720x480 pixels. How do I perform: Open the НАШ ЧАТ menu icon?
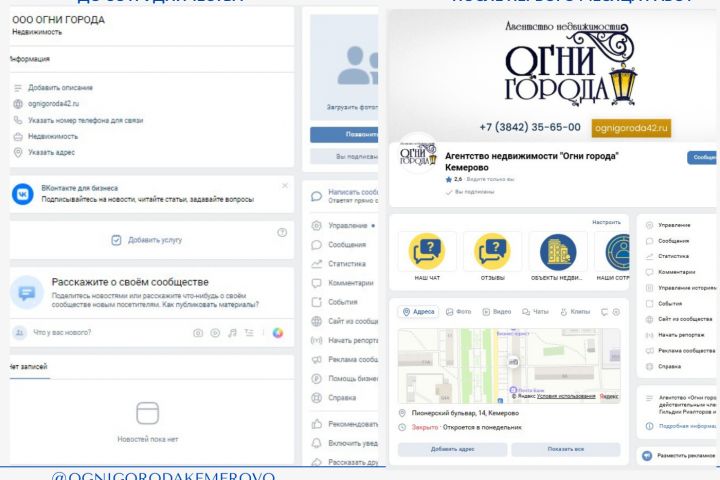(x=427, y=251)
